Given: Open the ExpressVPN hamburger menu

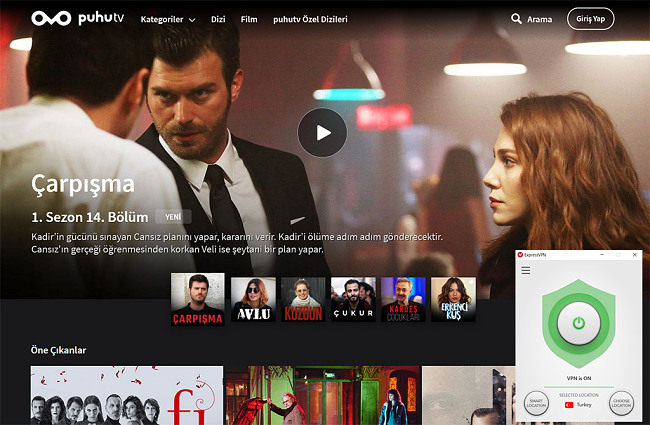Looking at the screenshot, I should [526, 271].
